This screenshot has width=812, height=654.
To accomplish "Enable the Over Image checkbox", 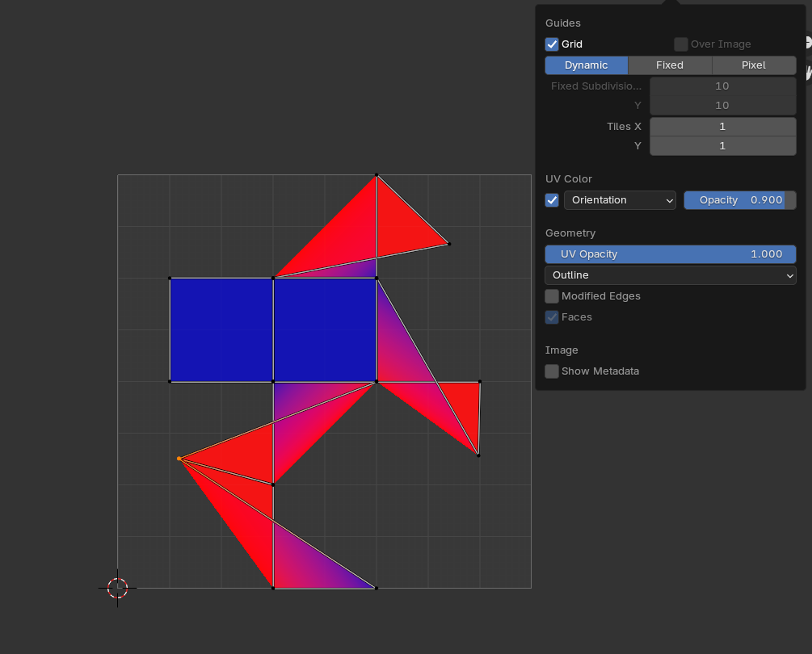I will 680,44.
